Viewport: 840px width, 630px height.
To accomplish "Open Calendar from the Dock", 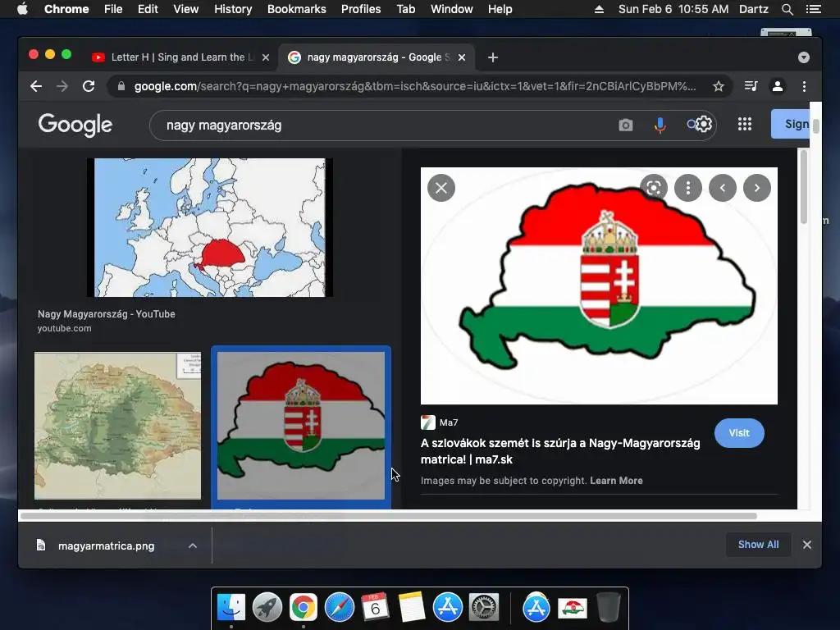I will pyautogui.click(x=375, y=607).
